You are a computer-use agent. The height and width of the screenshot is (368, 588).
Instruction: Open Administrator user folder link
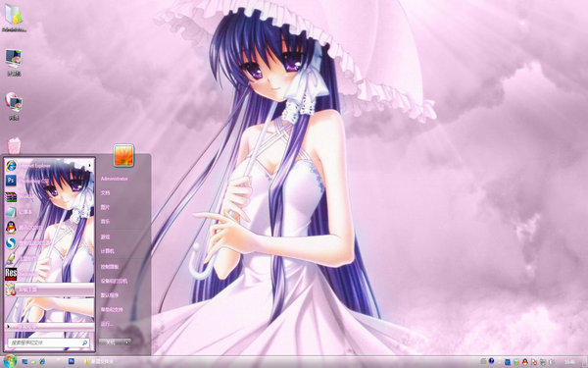coord(115,179)
